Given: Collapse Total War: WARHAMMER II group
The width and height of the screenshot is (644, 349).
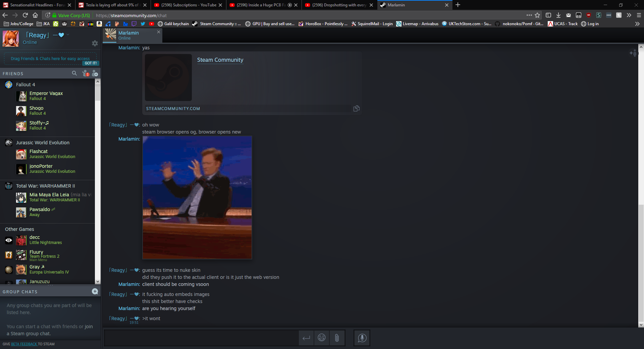Looking at the screenshot, I should pyautogui.click(x=45, y=186).
